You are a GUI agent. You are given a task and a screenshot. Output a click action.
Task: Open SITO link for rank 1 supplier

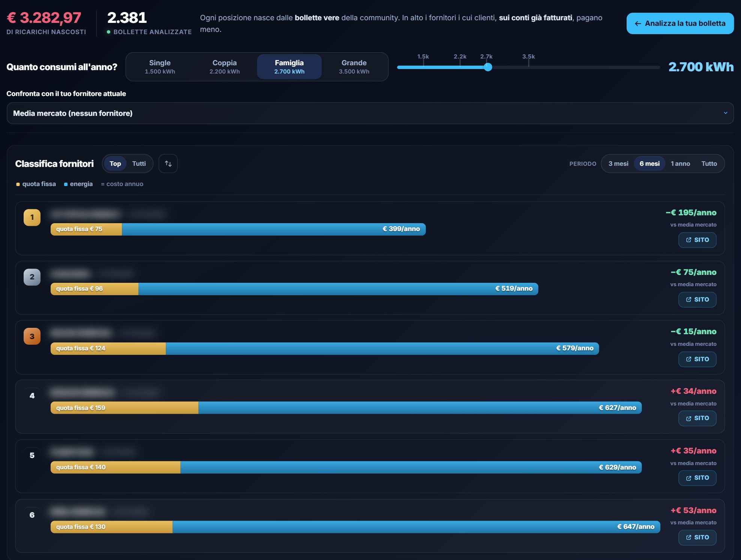coord(697,240)
